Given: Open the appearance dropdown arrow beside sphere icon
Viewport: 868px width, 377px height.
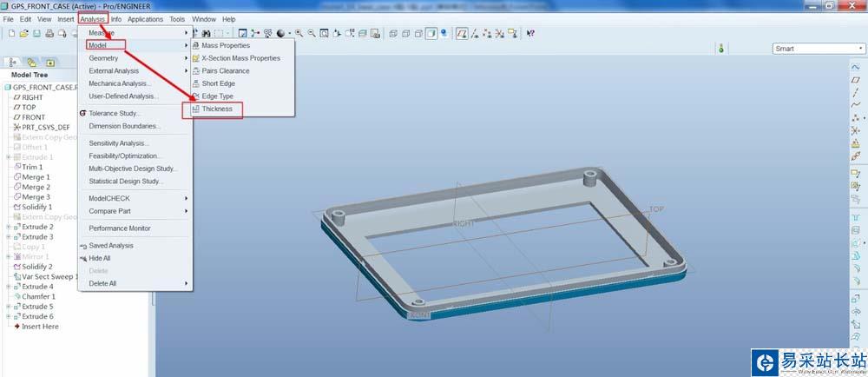Looking at the screenshot, I should (290, 33).
